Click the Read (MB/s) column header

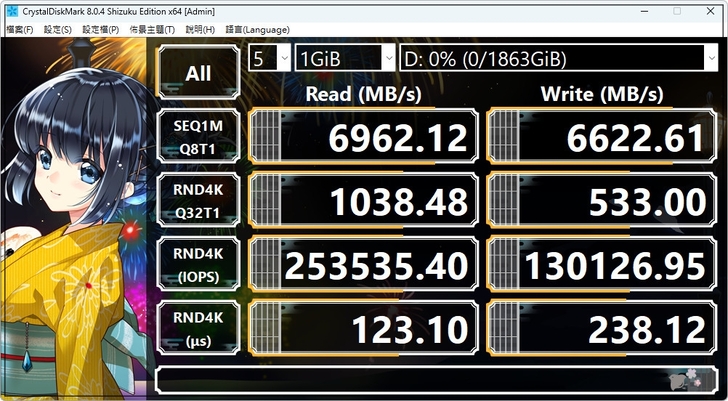tap(364, 94)
